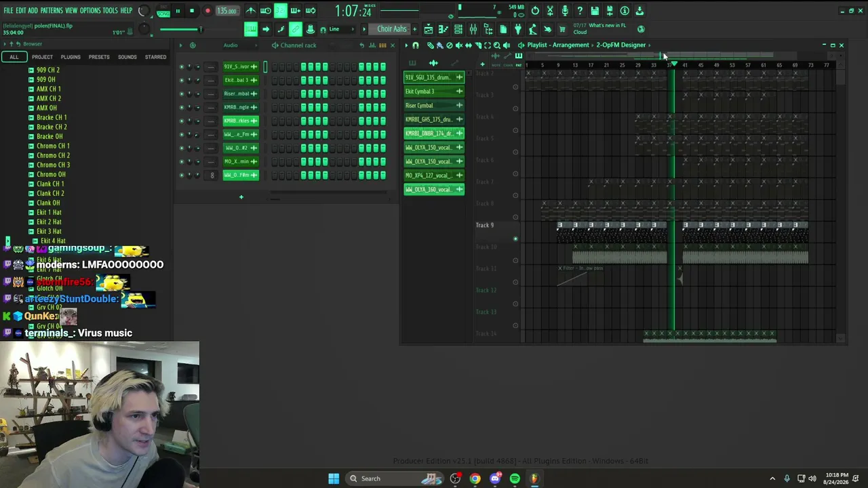This screenshot has height=488, width=868.
Task: Select the playlist Zoom magnifier tool
Action: [x=496, y=45]
